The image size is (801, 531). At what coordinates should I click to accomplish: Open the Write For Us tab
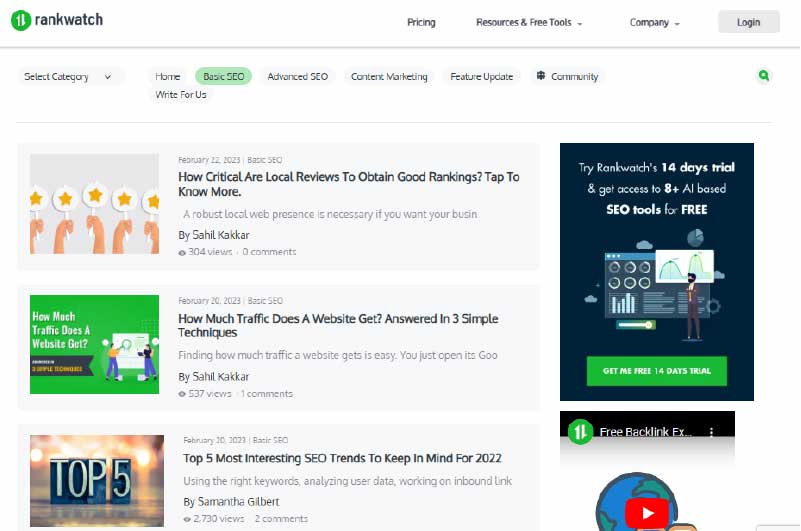[181, 95]
